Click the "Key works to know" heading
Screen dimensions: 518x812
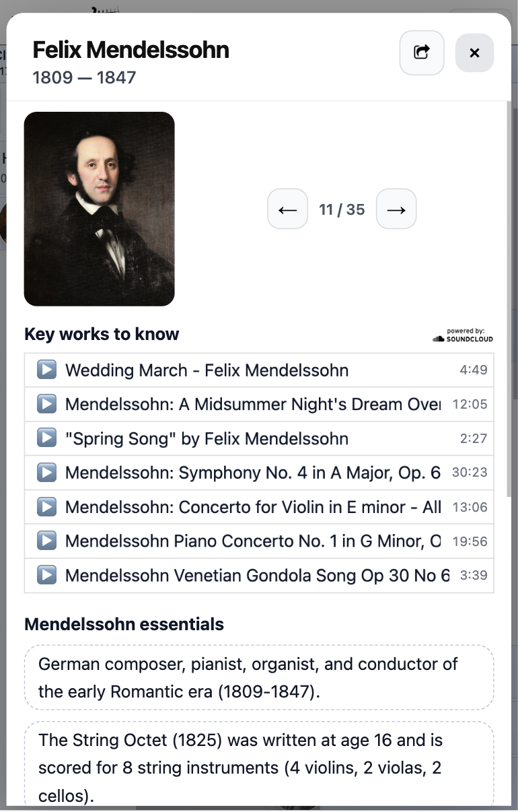(101, 334)
